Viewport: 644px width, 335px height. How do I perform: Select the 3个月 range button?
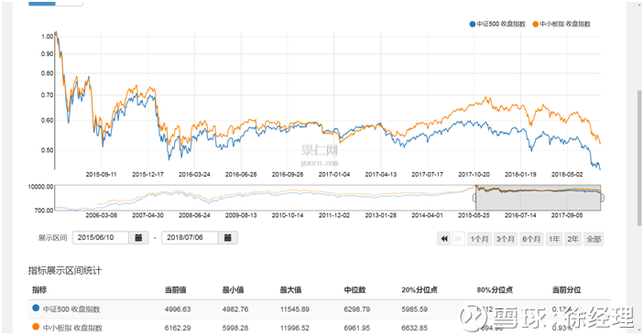click(x=505, y=239)
